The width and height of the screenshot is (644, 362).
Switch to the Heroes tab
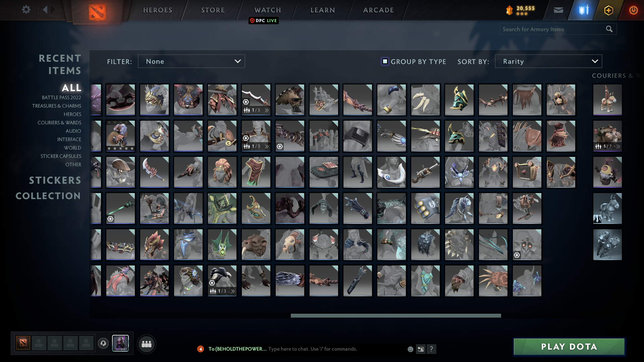158,10
